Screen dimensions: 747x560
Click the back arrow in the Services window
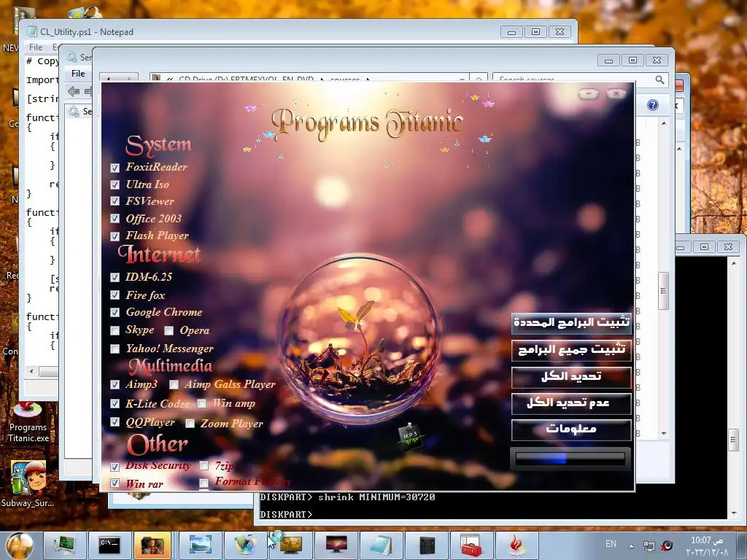[x=74, y=91]
